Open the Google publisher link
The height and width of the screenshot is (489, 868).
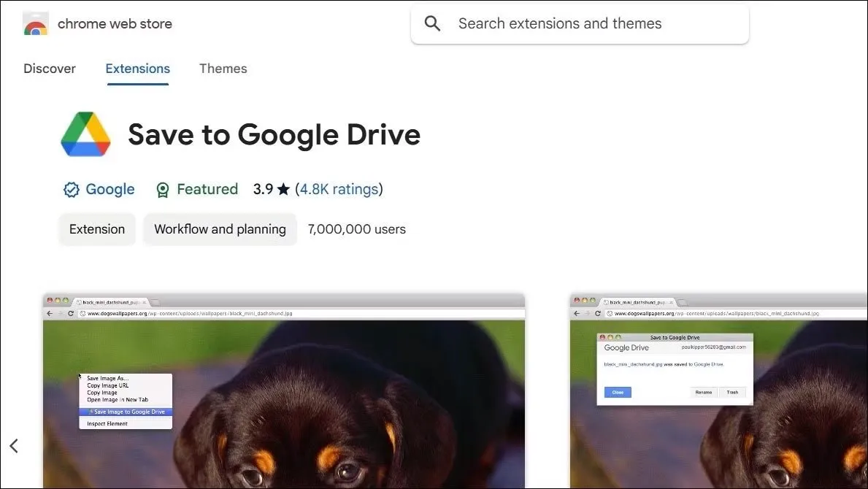point(110,190)
